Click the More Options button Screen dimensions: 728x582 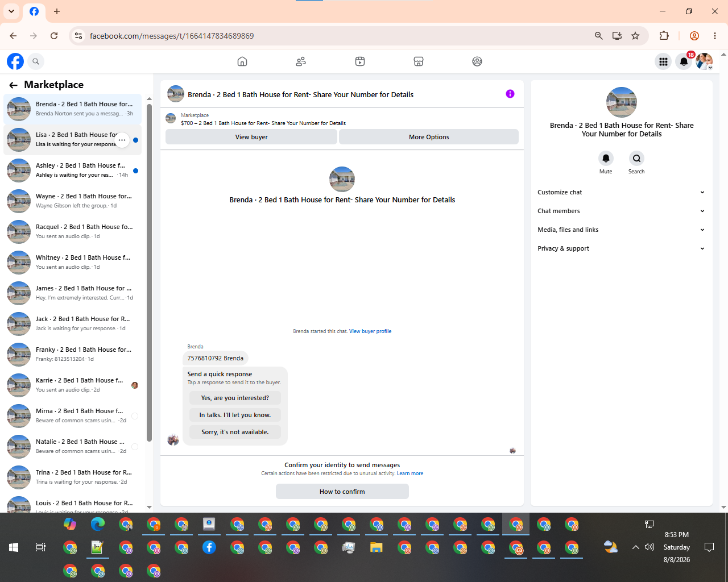pyautogui.click(x=429, y=137)
